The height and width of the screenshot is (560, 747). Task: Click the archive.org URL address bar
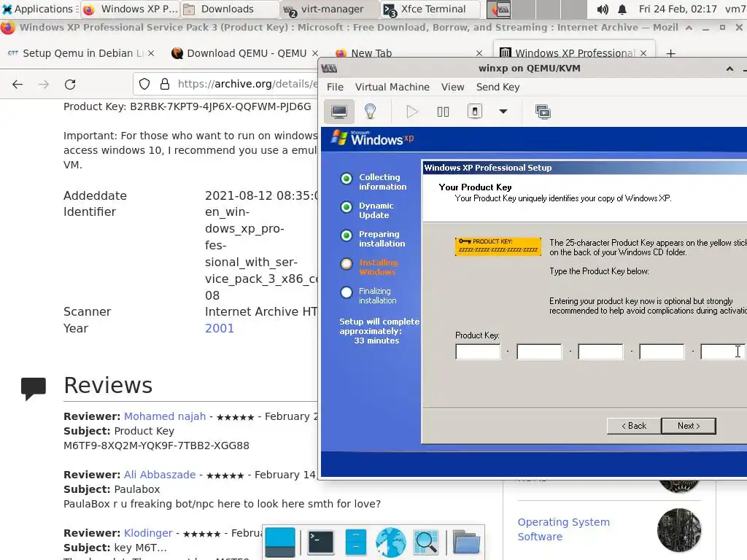247,84
